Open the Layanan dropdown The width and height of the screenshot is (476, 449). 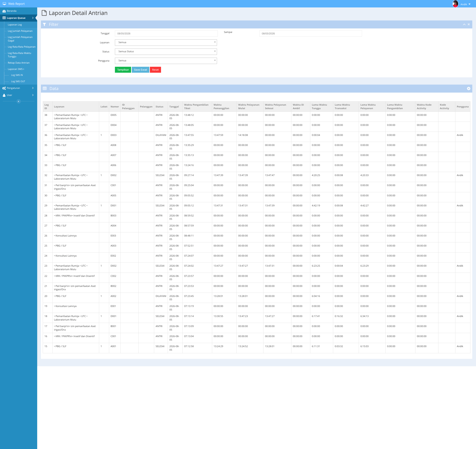166,42
